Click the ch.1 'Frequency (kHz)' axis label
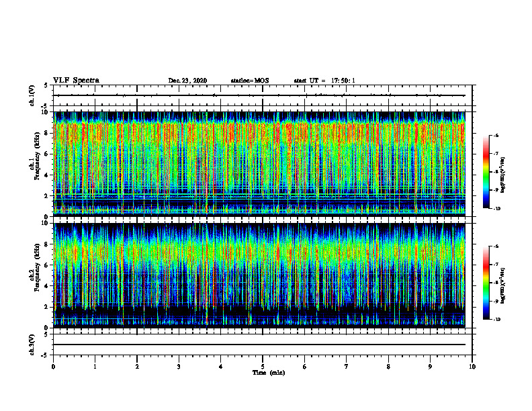 (37, 157)
